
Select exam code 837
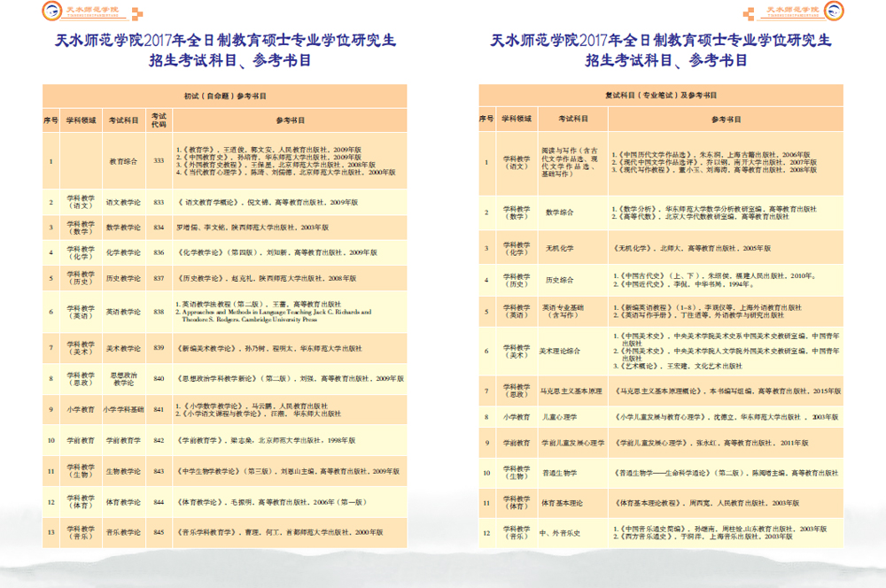click(159, 278)
